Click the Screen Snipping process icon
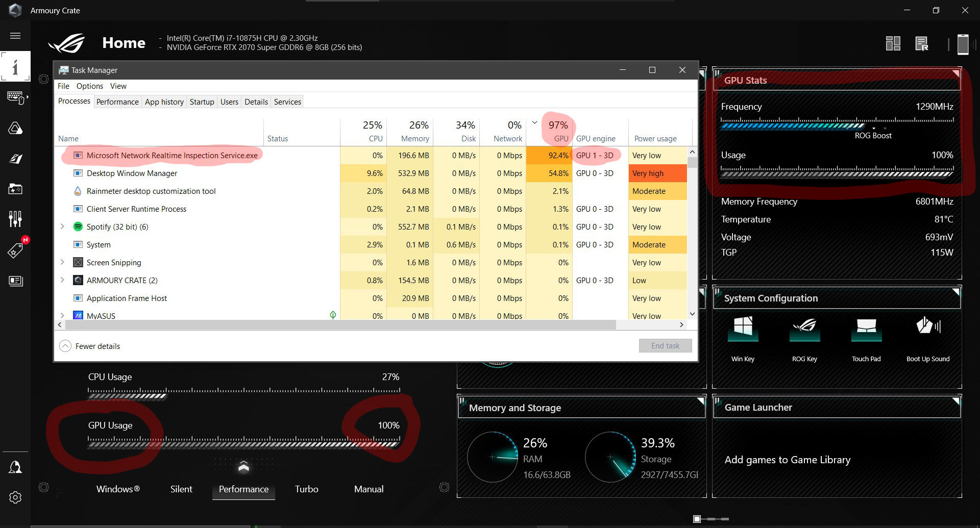The height and width of the screenshot is (528, 980). click(78, 262)
